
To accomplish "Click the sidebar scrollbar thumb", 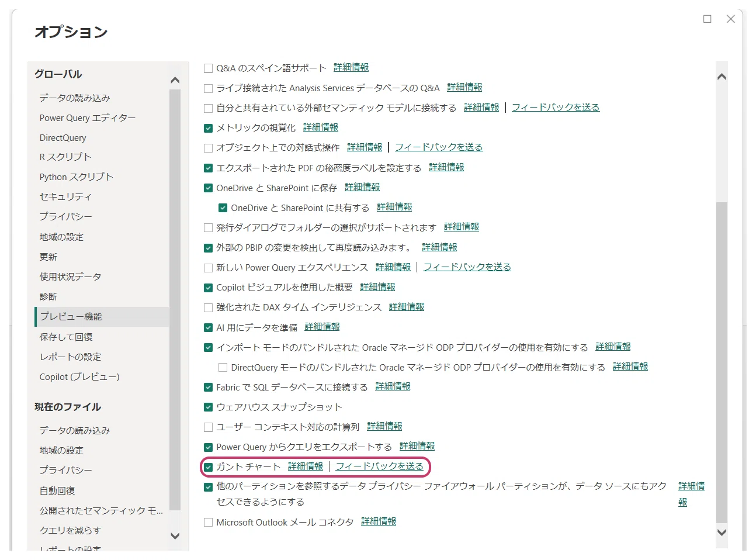I will pos(175,300).
